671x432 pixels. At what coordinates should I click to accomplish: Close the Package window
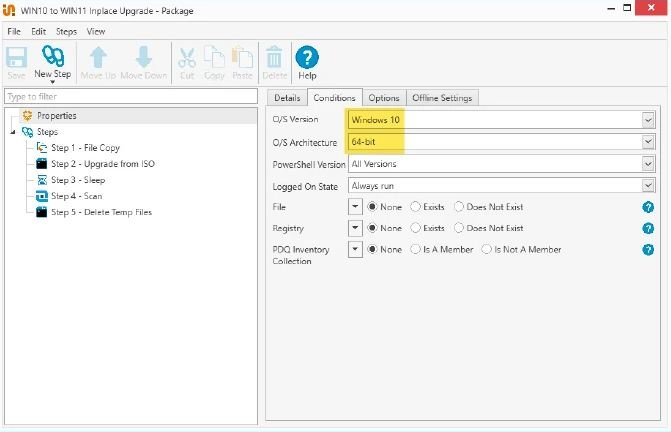(x=651, y=7)
